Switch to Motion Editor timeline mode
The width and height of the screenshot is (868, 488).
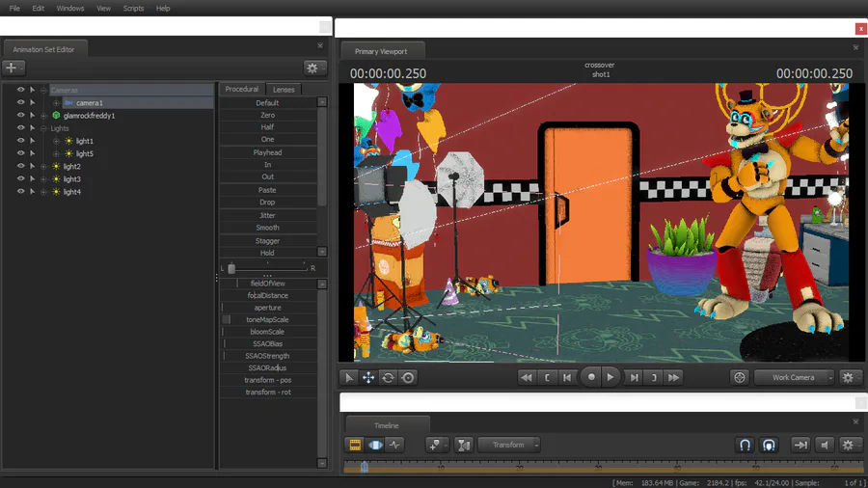[x=375, y=445]
